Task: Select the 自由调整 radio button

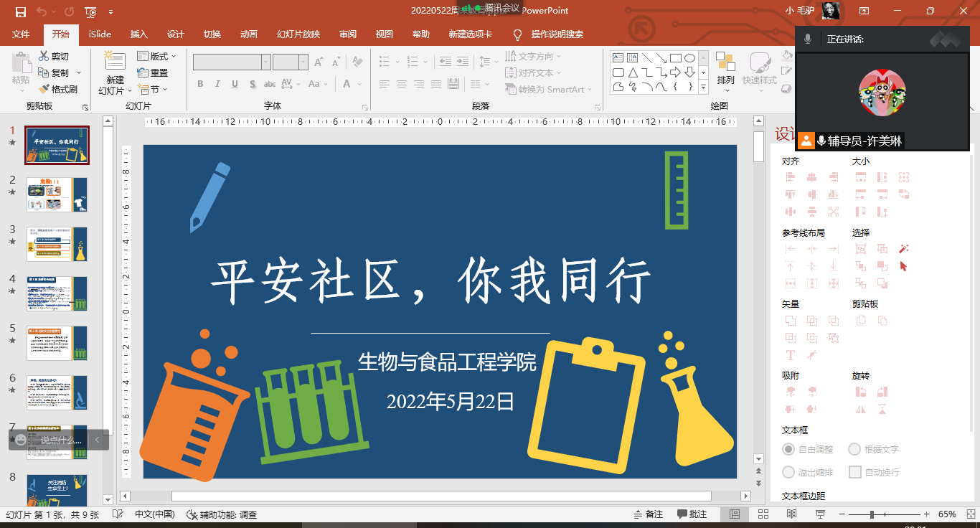Action: point(788,449)
